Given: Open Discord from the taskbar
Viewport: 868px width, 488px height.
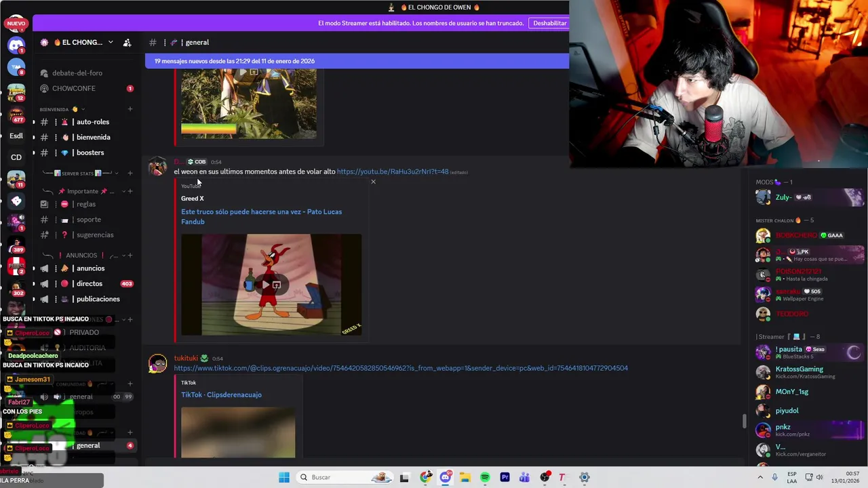Looking at the screenshot, I should [446, 477].
